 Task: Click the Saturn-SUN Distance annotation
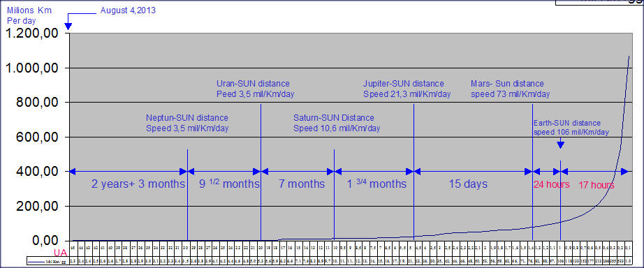click(x=337, y=123)
